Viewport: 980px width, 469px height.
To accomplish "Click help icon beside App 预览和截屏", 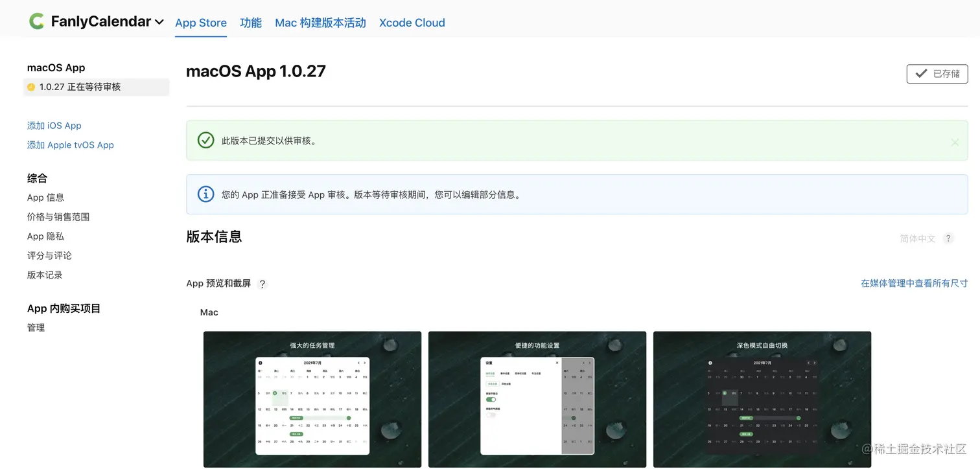I will [x=262, y=284].
